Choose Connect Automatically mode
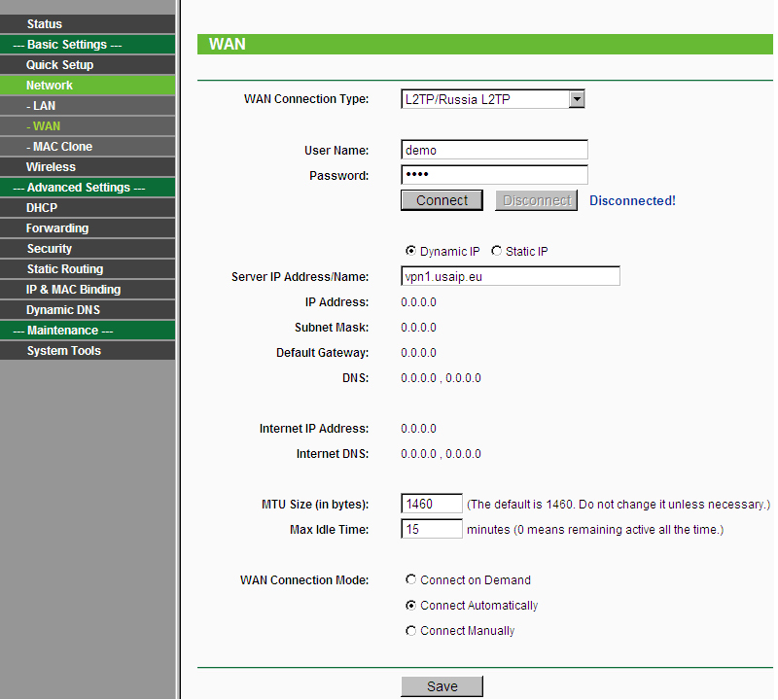The width and height of the screenshot is (778, 700). click(x=410, y=606)
